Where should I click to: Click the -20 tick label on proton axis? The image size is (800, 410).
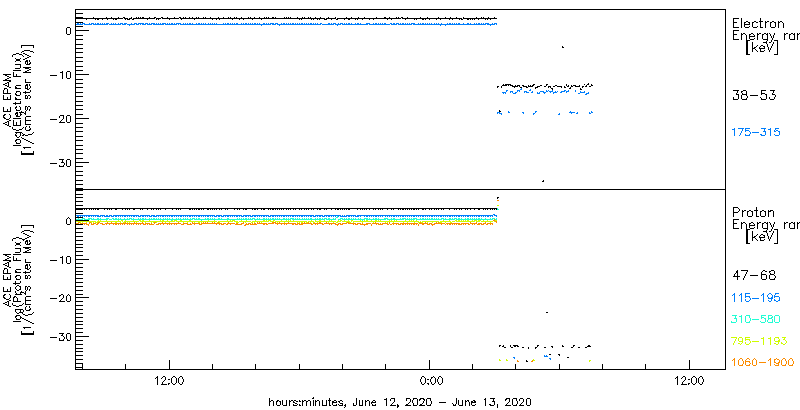pyautogui.click(x=62, y=298)
